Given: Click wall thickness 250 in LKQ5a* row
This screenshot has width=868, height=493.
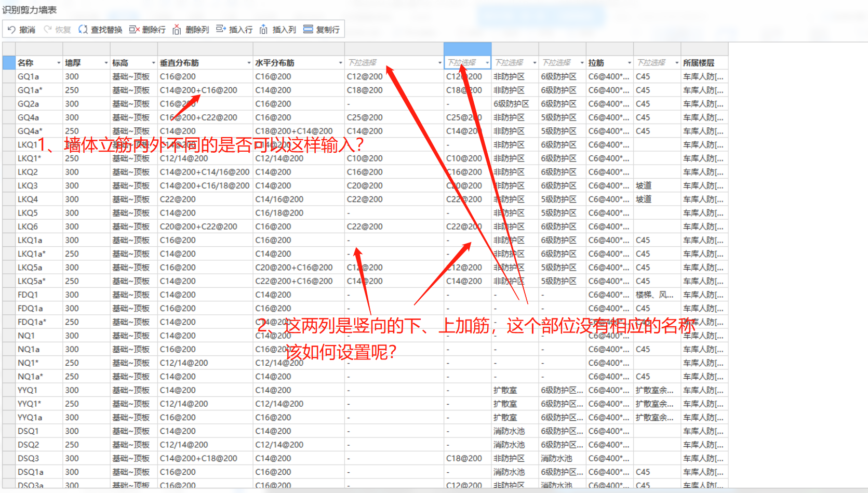Looking at the screenshot, I should point(86,281).
